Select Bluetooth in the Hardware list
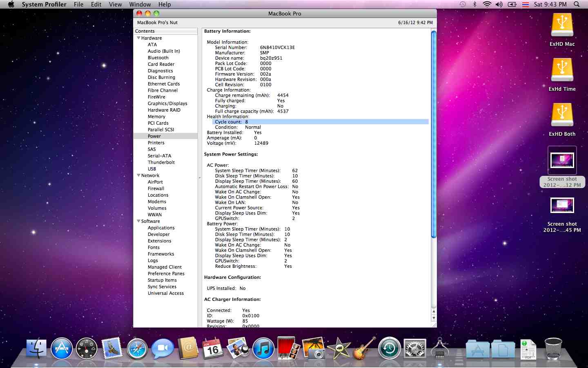Image resolution: width=588 pixels, height=368 pixels. point(158,58)
